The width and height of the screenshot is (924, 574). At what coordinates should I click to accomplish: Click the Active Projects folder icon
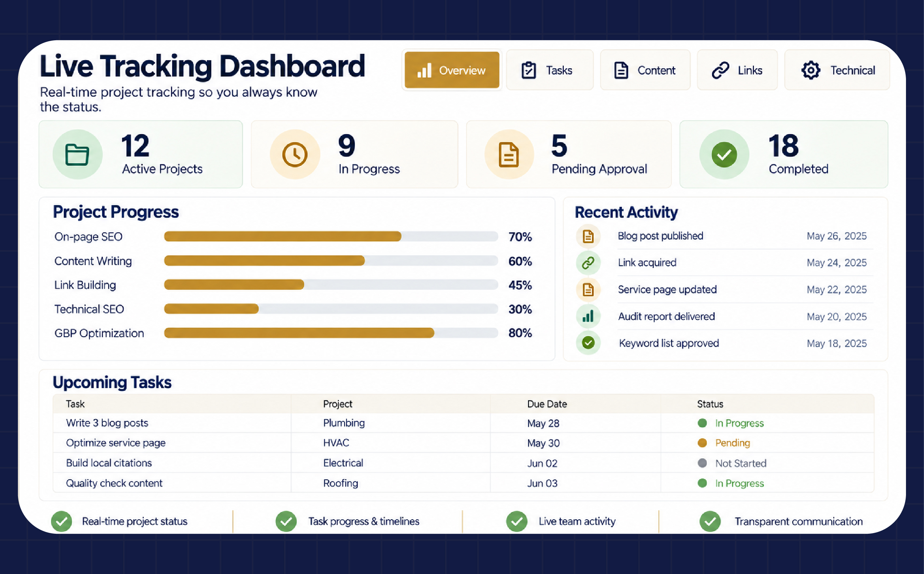tap(77, 154)
